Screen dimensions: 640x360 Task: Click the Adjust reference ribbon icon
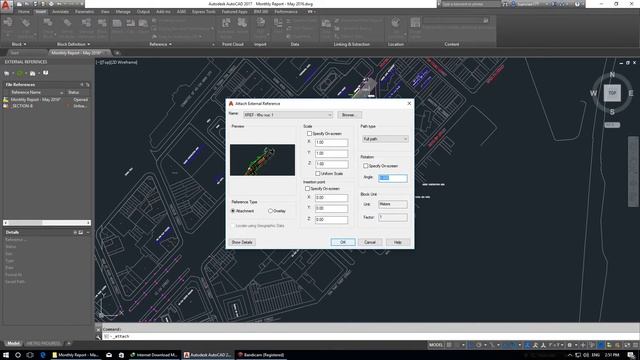click(143, 24)
